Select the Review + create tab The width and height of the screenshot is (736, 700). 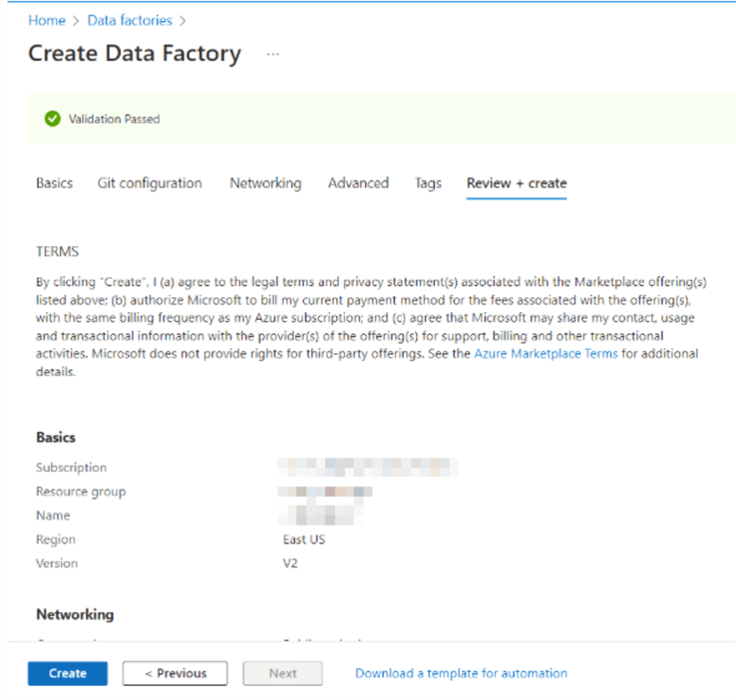(x=517, y=182)
